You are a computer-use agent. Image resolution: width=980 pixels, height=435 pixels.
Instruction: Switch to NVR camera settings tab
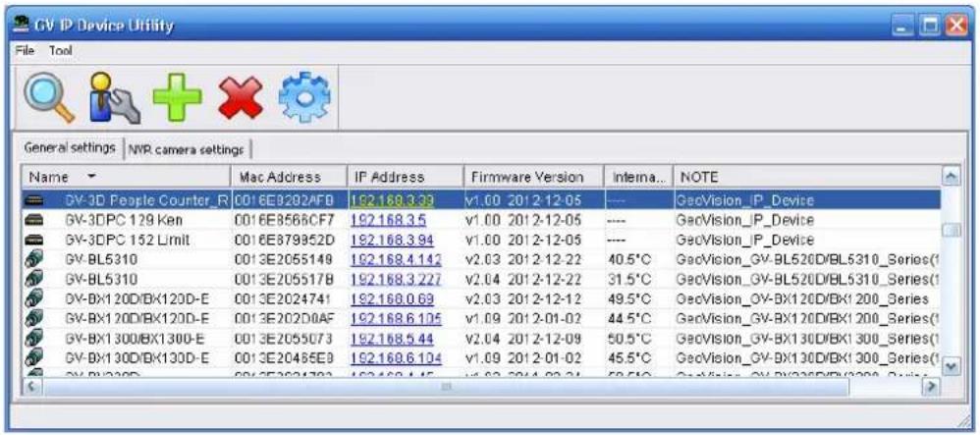tap(187, 150)
